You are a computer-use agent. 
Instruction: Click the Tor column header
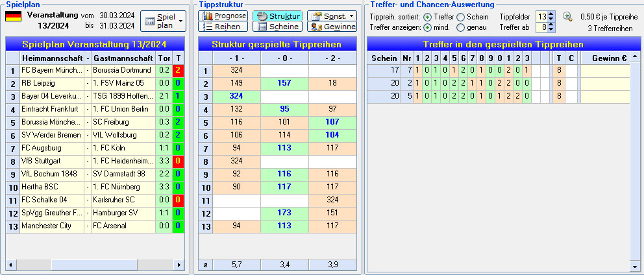[164, 58]
